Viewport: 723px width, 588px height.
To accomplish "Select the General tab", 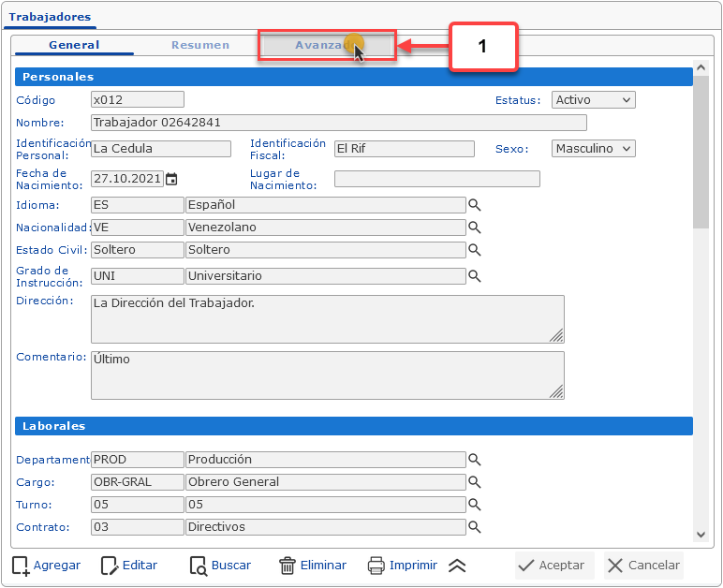I will pos(74,45).
